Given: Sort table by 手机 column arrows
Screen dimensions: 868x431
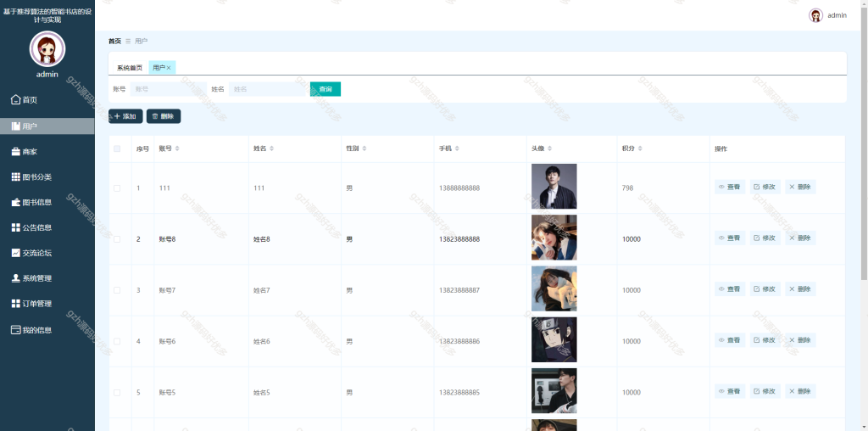Looking at the screenshot, I should coord(457,148).
